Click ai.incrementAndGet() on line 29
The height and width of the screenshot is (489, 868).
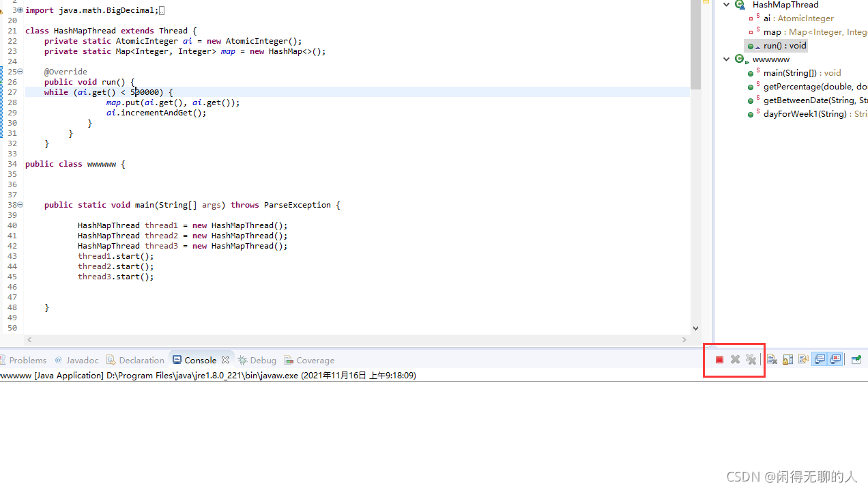[x=156, y=113]
